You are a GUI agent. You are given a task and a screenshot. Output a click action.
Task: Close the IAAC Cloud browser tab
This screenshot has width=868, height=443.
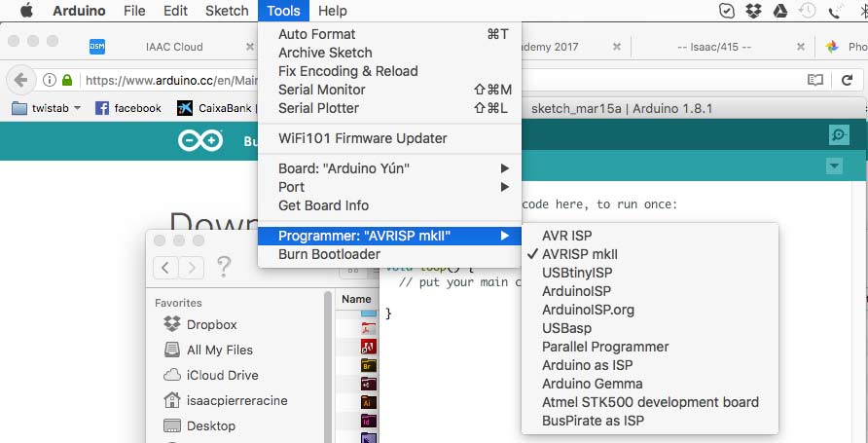pyautogui.click(x=250, y=47)
